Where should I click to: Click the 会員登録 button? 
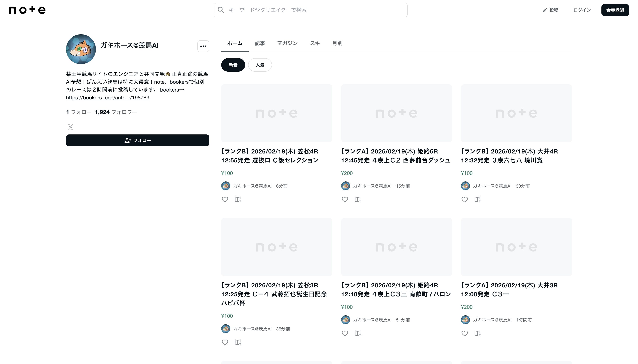coord(615,10)
